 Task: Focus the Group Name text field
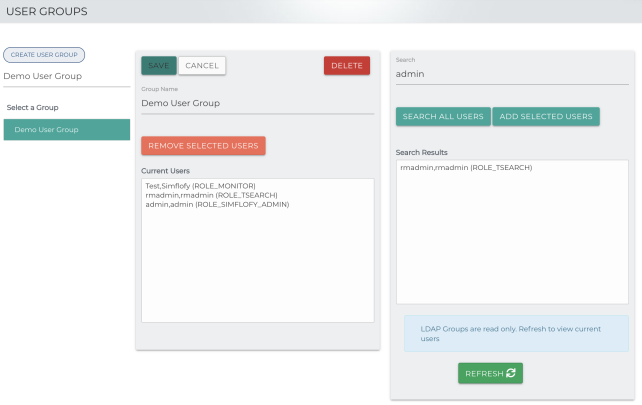255,102
